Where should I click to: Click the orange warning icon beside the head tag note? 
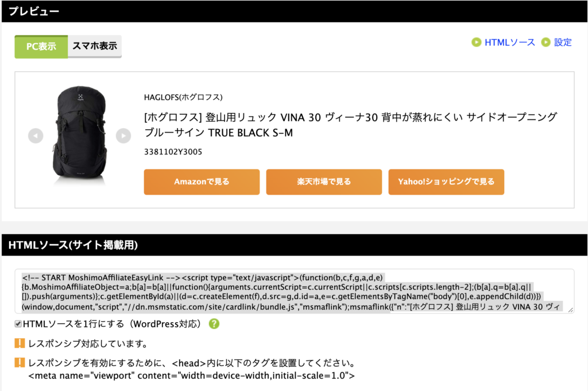click(x=20, y=362)
